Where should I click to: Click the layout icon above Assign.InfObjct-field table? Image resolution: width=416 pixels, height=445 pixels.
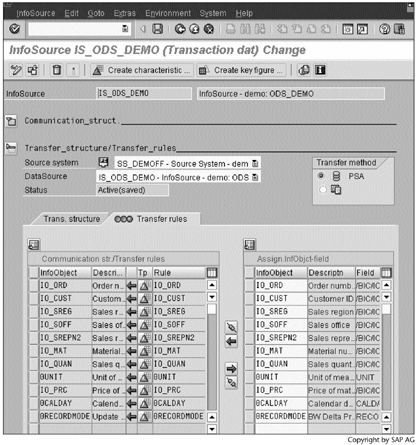(x=250, y=245)
